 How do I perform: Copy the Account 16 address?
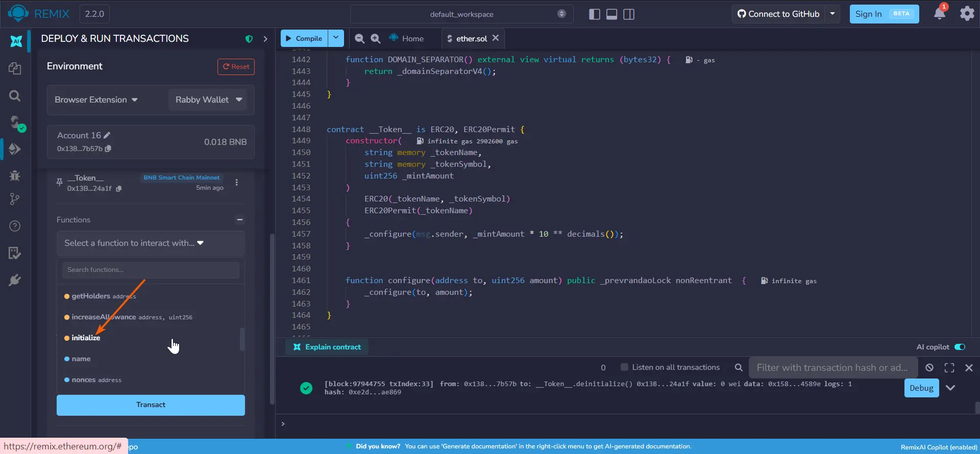(108, 149)
